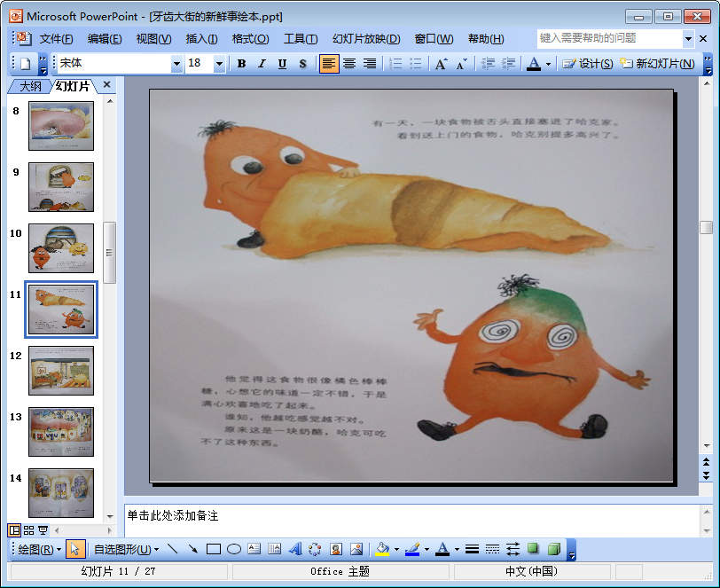Select slide 12 thumbnail

click(x=61, y=370)
